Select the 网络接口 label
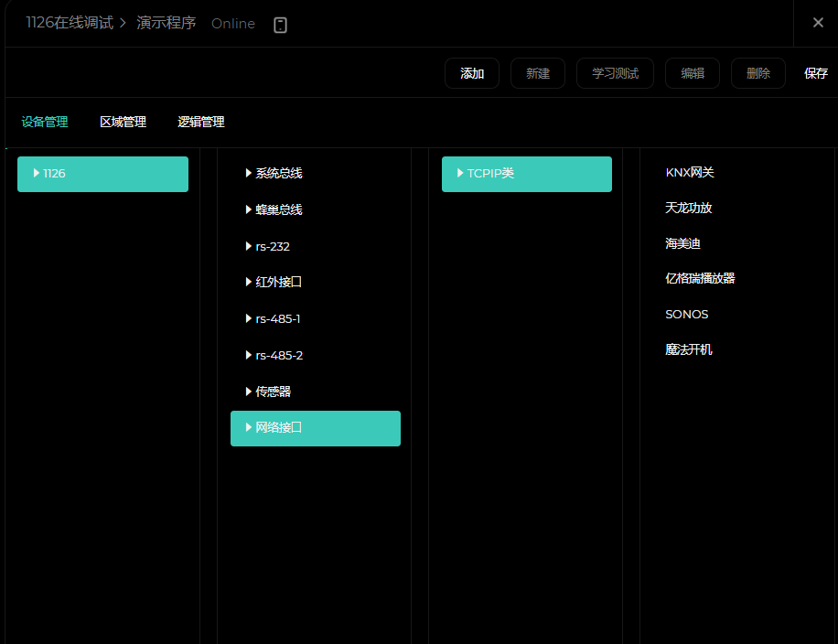Viewport: 838px width, 644px height. tap(278, 427)
